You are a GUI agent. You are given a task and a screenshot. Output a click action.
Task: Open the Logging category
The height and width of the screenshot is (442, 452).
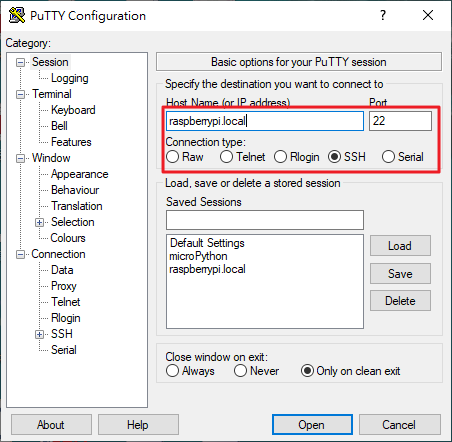[x=70, y=78]
